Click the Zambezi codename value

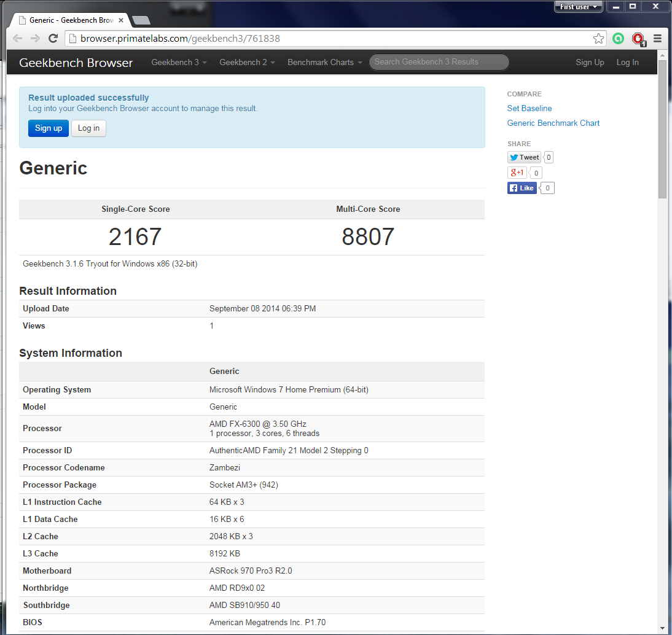pos(225,467)
